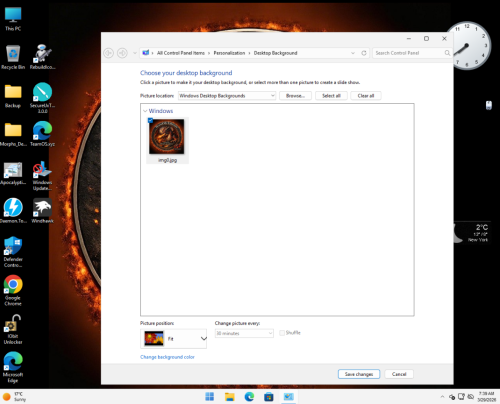The height and width of the screenshot is (404, 500).
Task: Open the taskbar clock and date
Action: coord(487,397)
